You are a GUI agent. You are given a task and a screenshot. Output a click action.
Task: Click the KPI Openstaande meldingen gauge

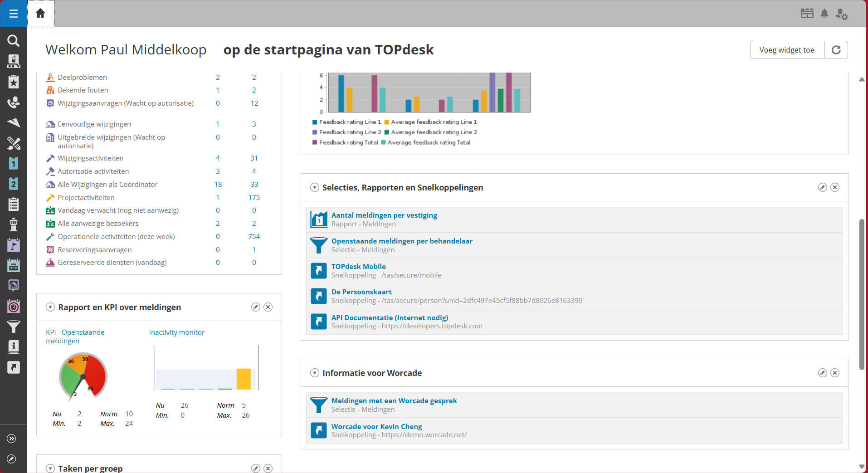pyautogui.click(x=83, y=376)
